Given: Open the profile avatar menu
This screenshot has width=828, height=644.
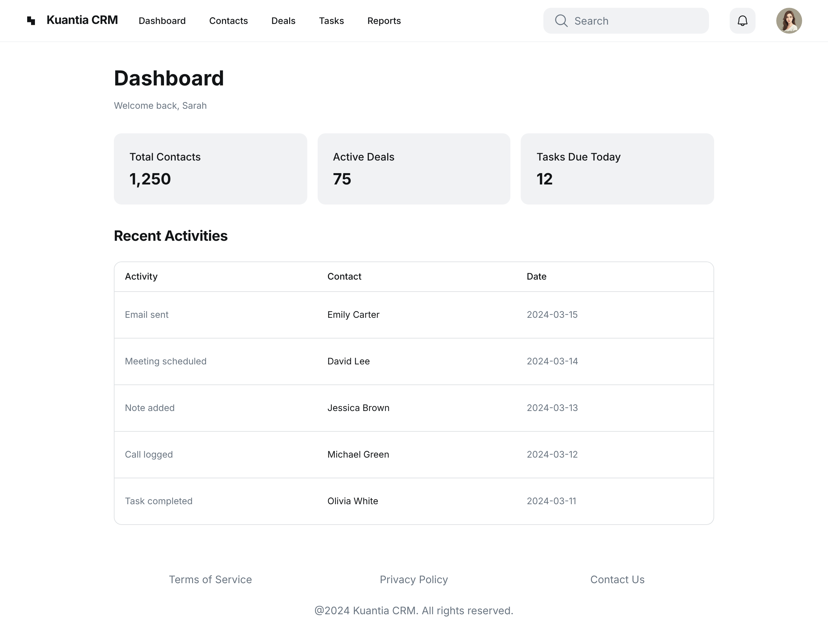Looking at the screenshot, I should click(789, 21).
